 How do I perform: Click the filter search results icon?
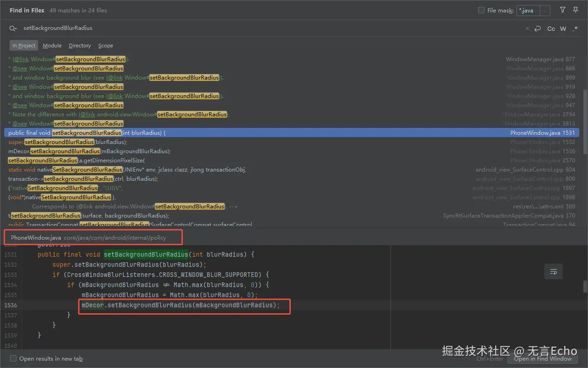[x=563, y=10]
